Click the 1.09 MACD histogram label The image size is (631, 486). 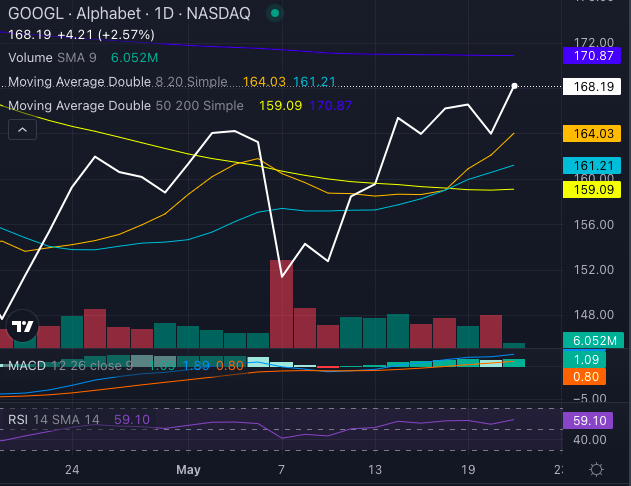584,359
